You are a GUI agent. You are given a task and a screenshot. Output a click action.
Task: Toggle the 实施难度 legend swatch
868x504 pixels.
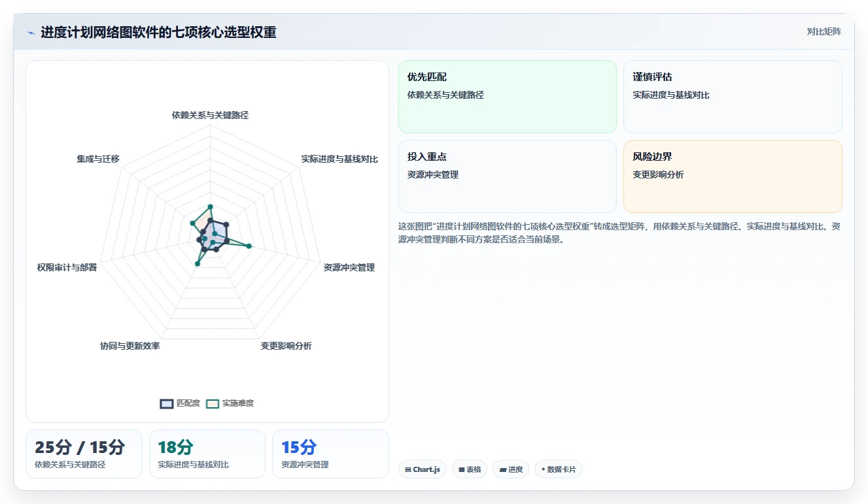pos(213,403)
